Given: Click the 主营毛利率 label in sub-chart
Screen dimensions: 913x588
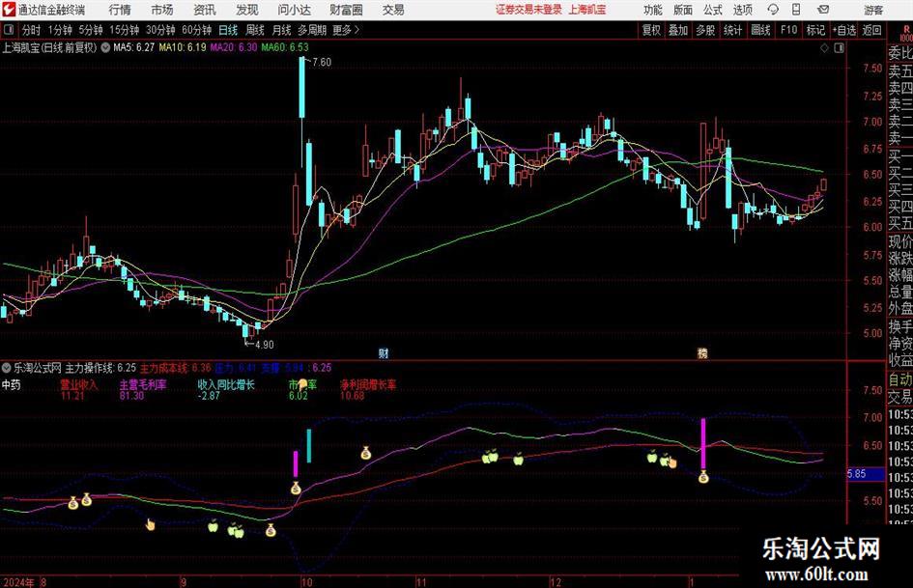Looking at the screenshot, I should pos(143,385).
